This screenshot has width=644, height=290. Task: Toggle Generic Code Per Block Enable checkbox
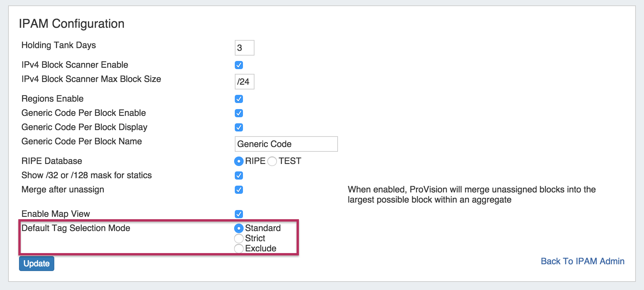click(x=239, y=113)
